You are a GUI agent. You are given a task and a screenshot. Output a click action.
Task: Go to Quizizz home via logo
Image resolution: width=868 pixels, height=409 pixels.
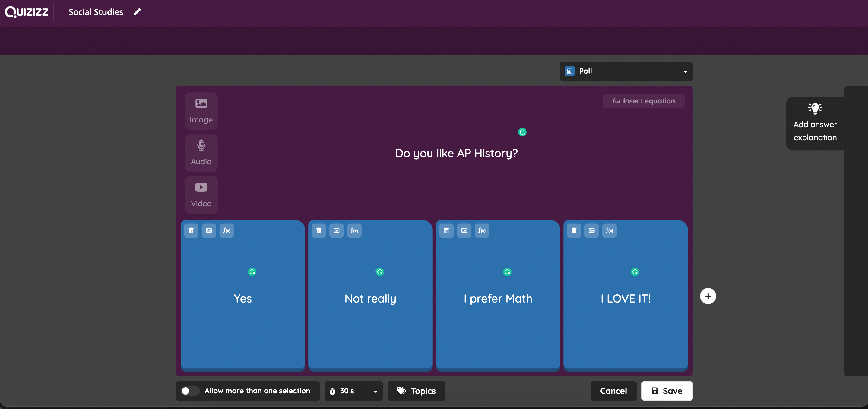click(x=27, y=12)
